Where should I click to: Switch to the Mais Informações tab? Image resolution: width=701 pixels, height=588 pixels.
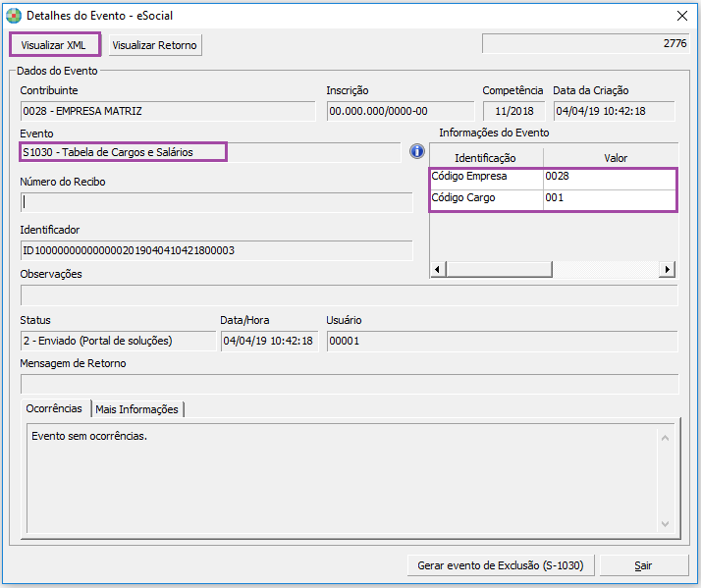(x=136, y=409)
